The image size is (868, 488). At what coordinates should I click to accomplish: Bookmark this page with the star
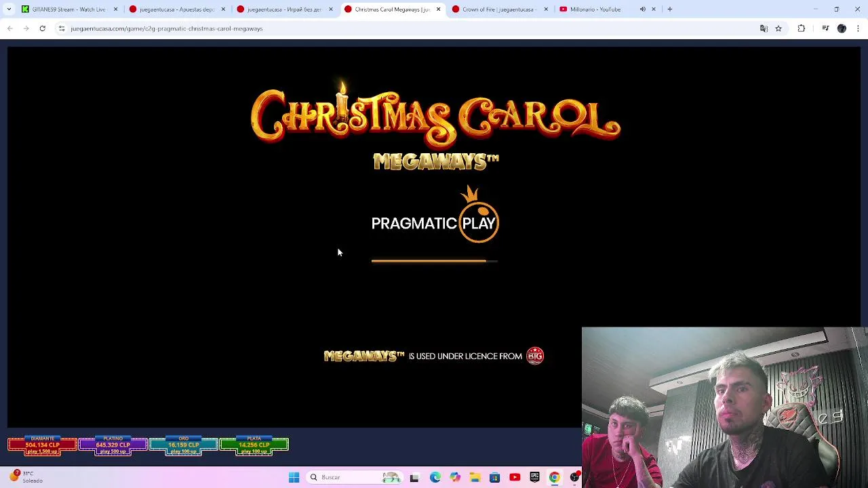[x=778, y=28]
